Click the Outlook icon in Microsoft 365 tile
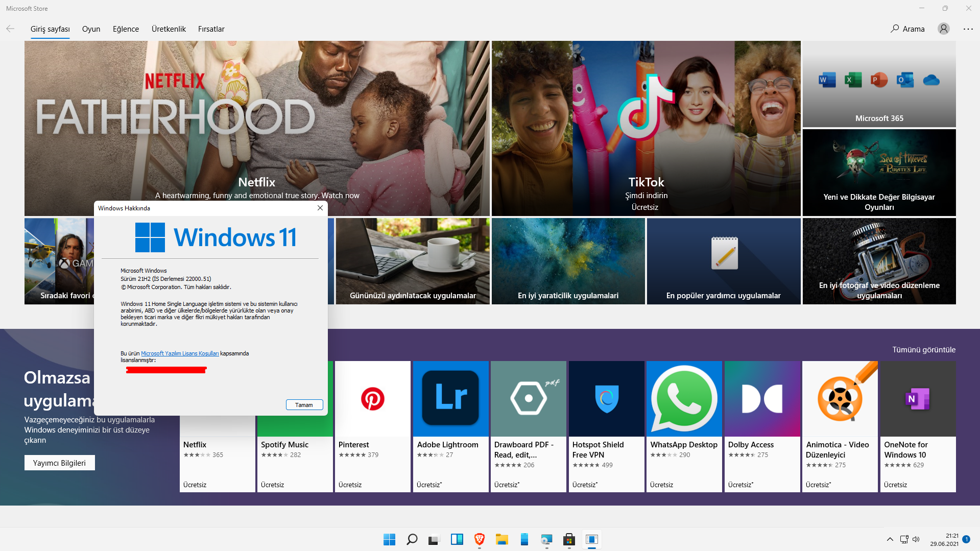 (x=905, y=80)
